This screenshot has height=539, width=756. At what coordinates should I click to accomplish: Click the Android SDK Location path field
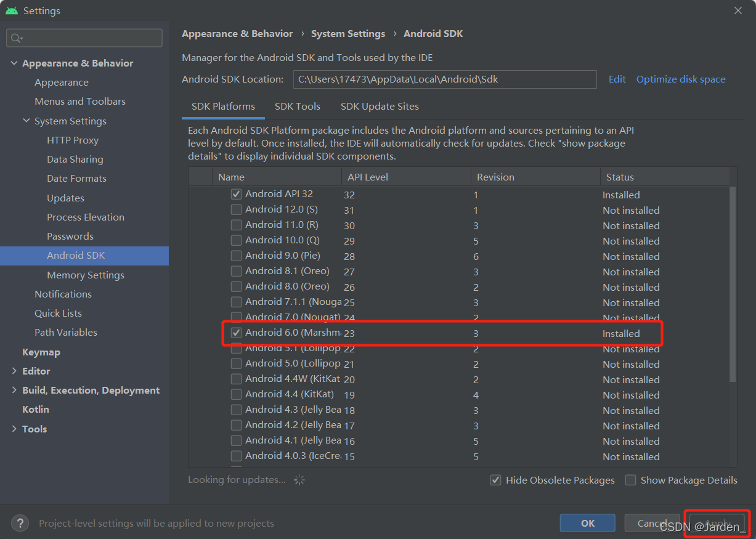444,79
